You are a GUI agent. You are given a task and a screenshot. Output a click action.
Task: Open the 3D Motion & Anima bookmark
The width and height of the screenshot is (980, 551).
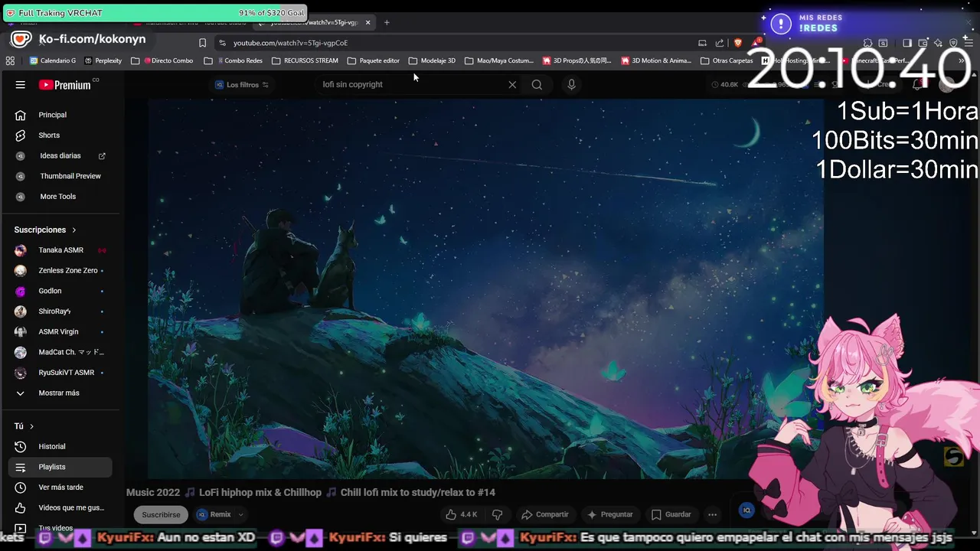(x=656, y=60)
